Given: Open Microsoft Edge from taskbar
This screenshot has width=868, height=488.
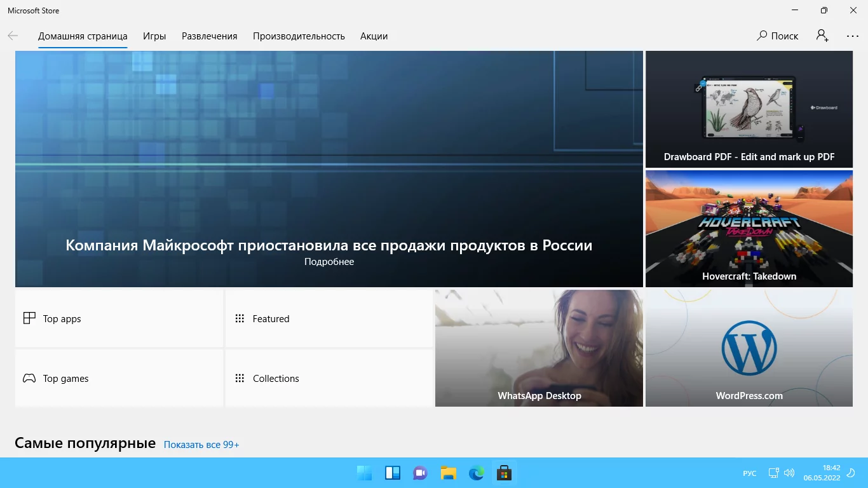Looking at the screenshot, I should pyautogui.click(x=476, y=473).
